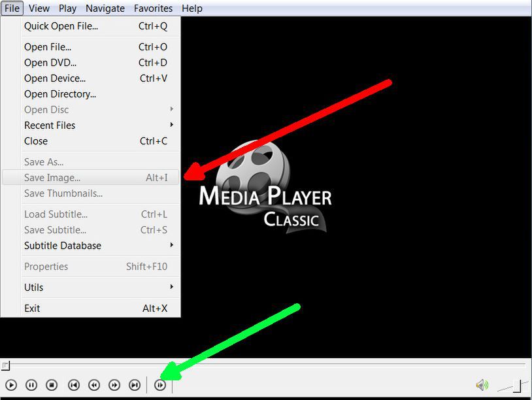Choose Open Device... option
The width and height of the screenshot is (532, 400).
click(91, 78)
